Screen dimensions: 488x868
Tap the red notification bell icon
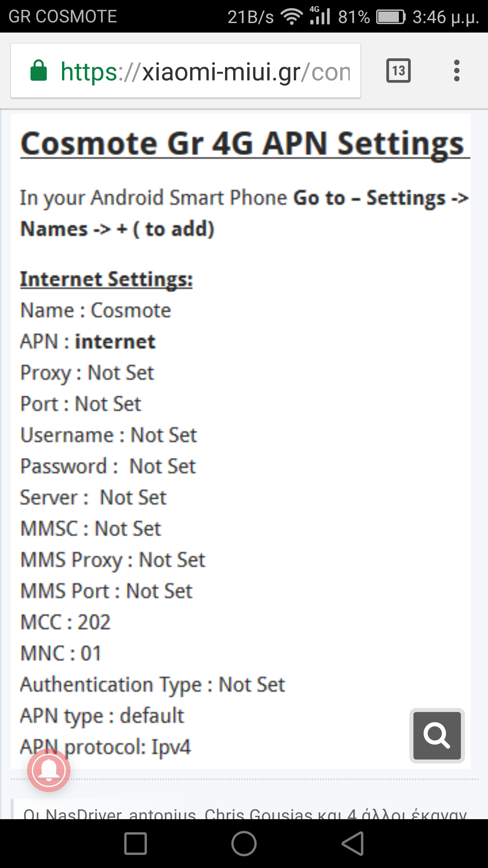click(x=49, y=770)
